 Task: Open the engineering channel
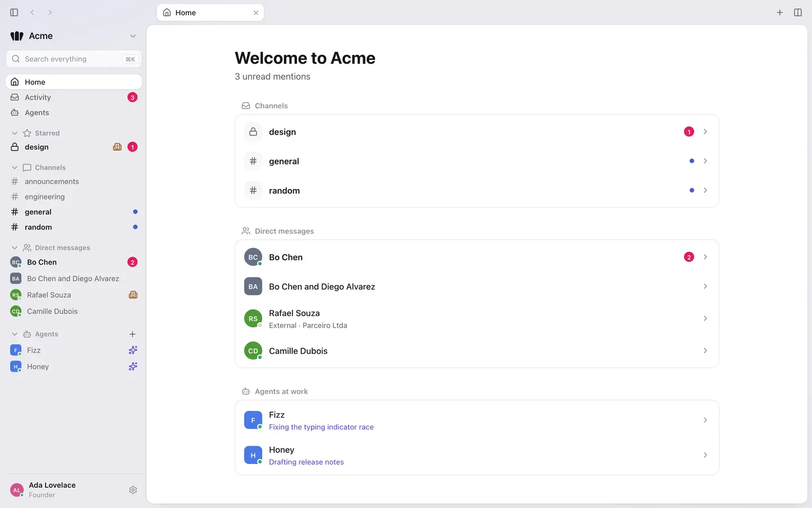(x=74, y=196)
